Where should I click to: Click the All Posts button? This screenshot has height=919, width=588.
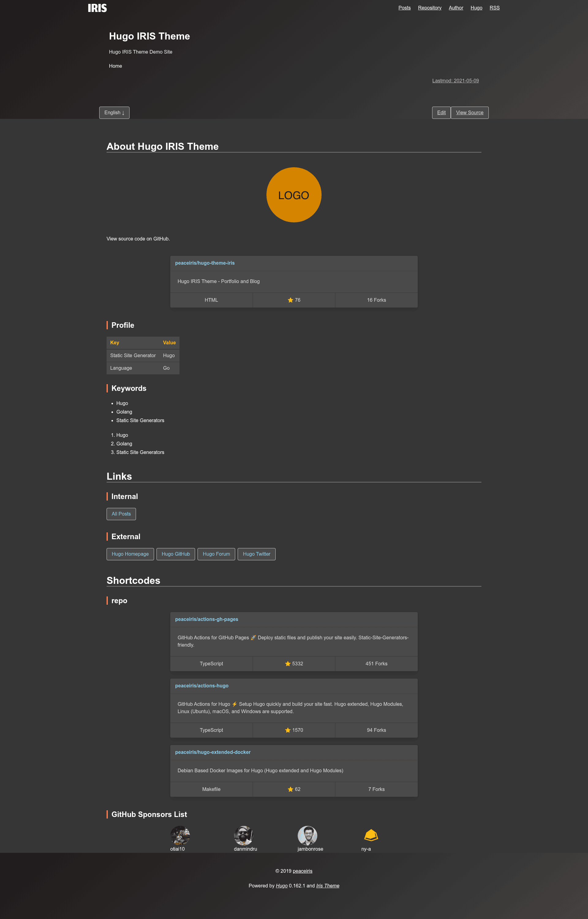point(121,514)
